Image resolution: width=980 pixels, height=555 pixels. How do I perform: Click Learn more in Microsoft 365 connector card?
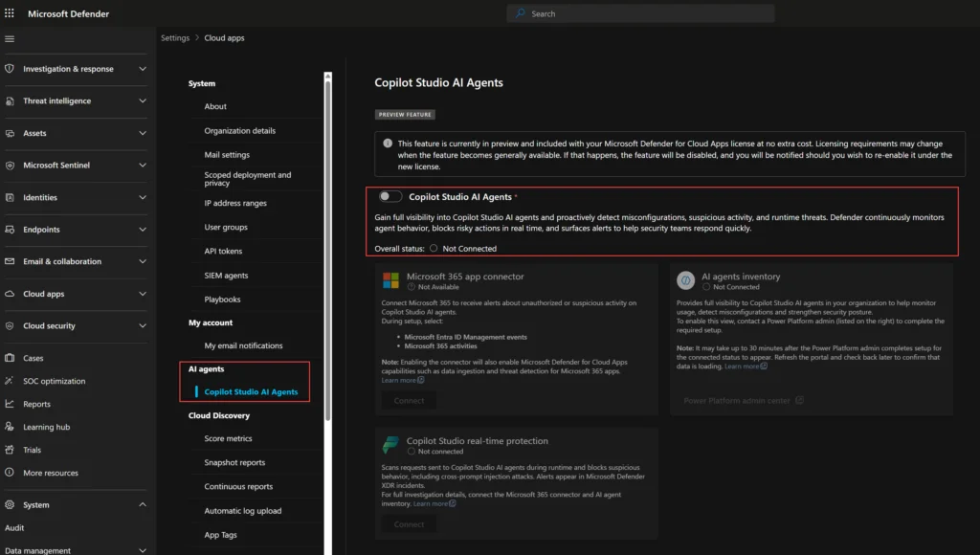pyautogui.click(x=399, y=380)
